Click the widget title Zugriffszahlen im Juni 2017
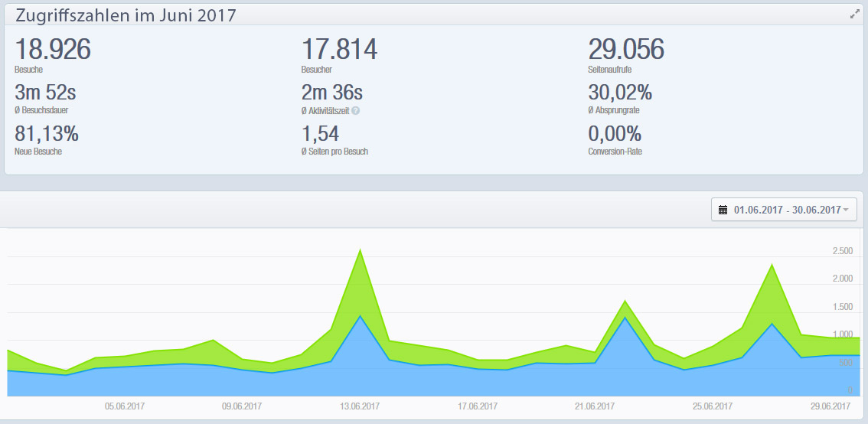The width and height of the screenshot is (868, 424). click(126, 15)
